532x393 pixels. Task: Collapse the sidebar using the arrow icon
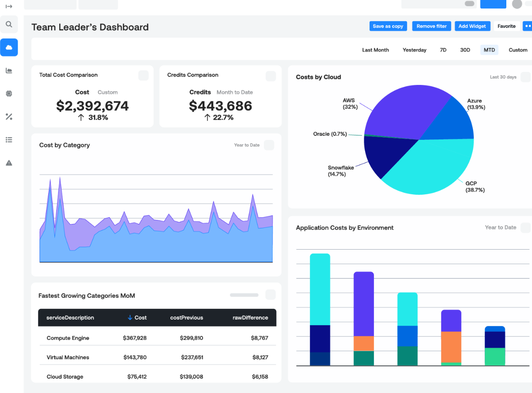point(9,6)
